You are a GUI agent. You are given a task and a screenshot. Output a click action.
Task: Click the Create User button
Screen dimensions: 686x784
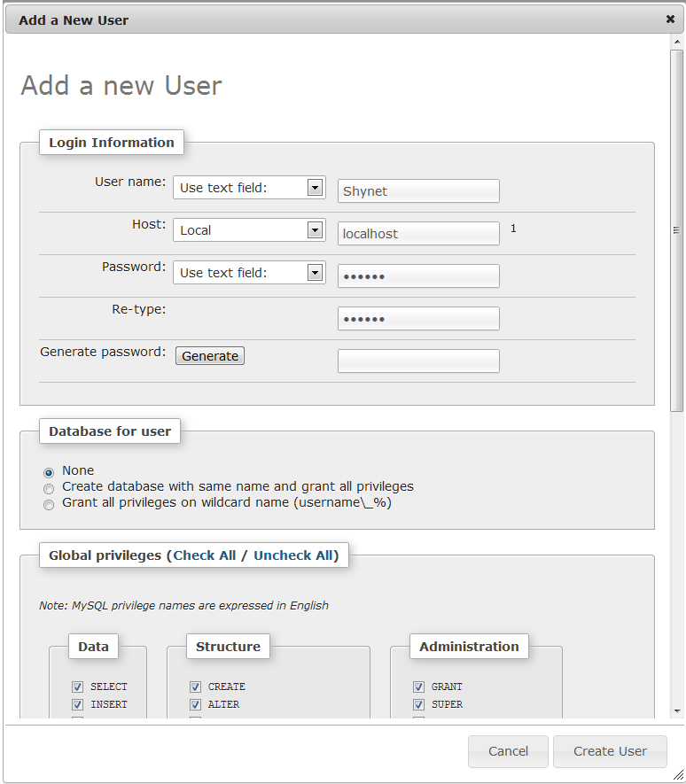(610, 751)
